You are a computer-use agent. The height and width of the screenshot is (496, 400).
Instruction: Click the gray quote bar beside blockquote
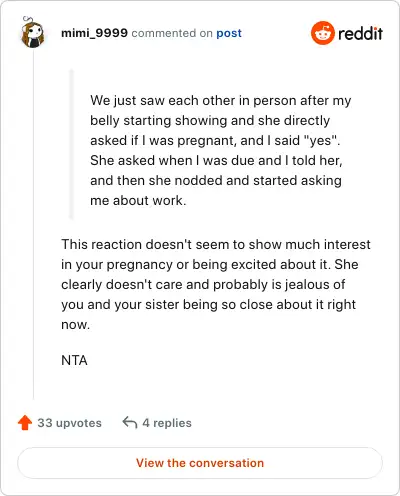pos(71,144)
